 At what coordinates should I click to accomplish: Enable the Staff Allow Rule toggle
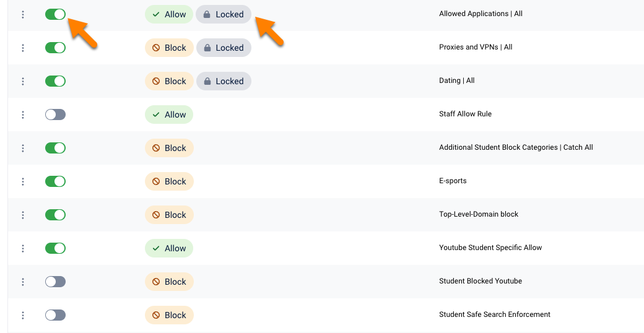pyautogui.click(x=55, y=115)
